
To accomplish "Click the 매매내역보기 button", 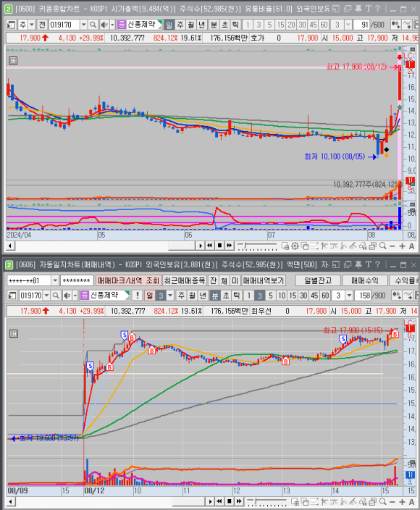I will pos(264,280).
